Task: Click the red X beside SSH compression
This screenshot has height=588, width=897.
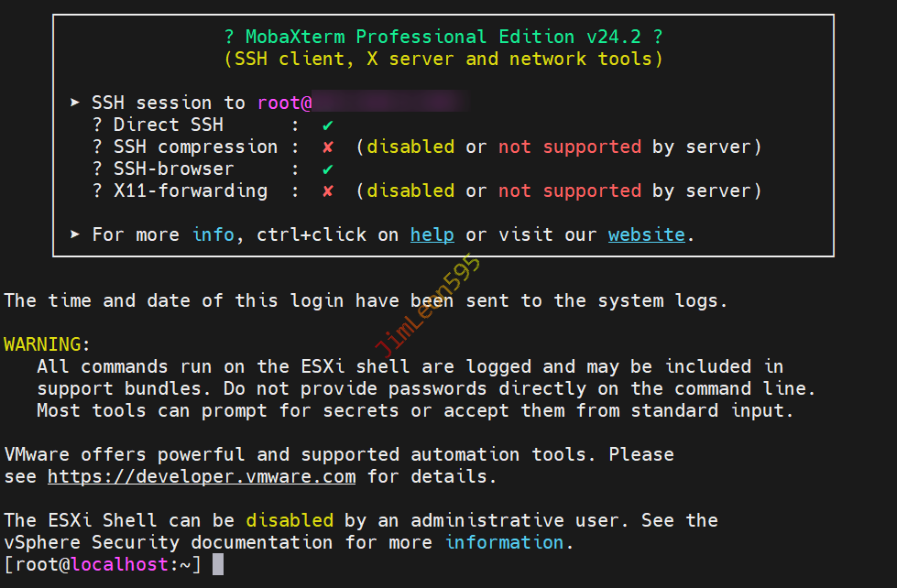Action: point(327,147)
